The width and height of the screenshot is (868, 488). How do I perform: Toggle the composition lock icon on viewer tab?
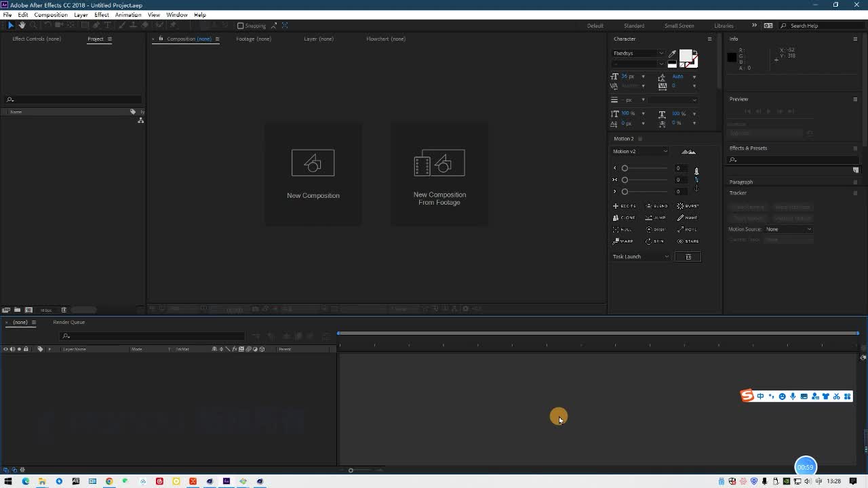[161, 39]
